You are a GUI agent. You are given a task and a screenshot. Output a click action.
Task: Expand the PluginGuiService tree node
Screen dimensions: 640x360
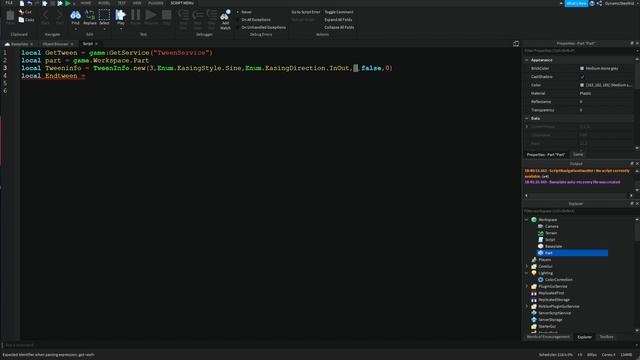tap(527, 286)
